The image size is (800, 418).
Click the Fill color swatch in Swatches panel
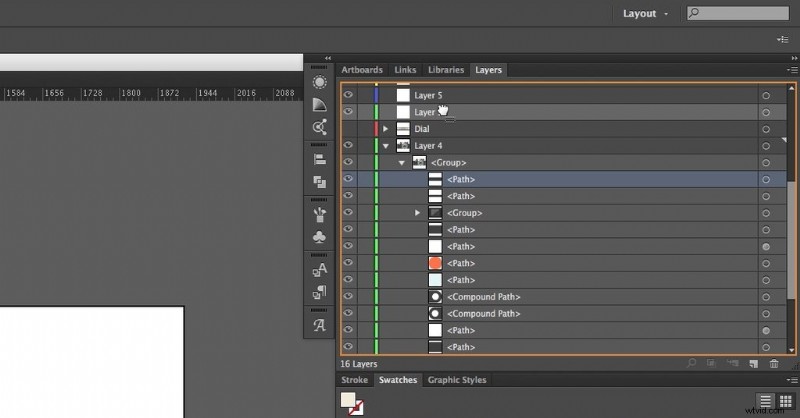(348, 400)
